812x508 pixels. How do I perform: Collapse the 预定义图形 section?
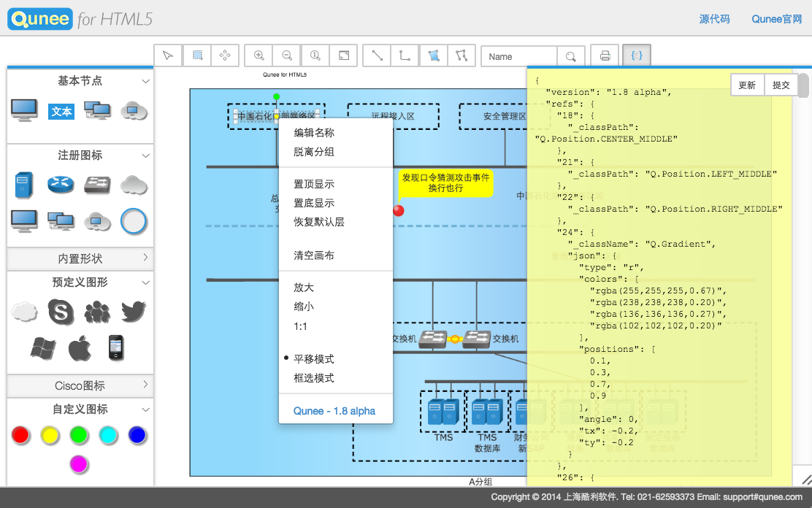[145, 282]
